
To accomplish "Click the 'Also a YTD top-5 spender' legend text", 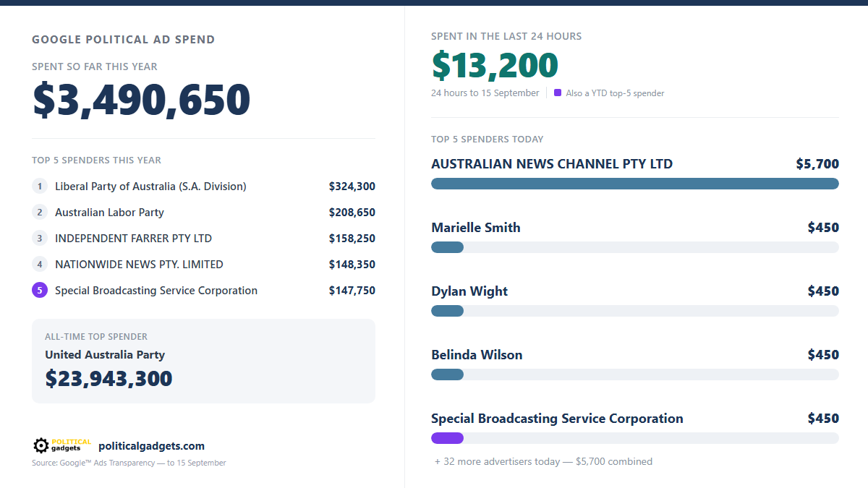I will click(x=615, y=93).
